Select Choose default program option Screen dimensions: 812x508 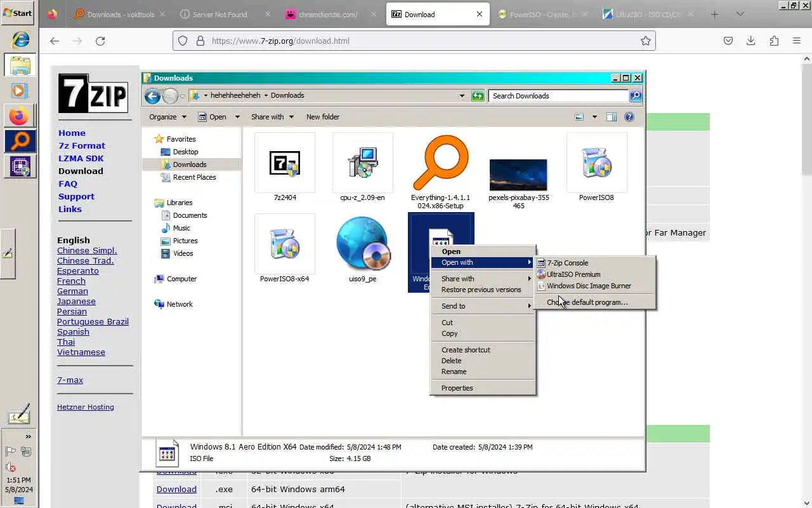point(594,302)
